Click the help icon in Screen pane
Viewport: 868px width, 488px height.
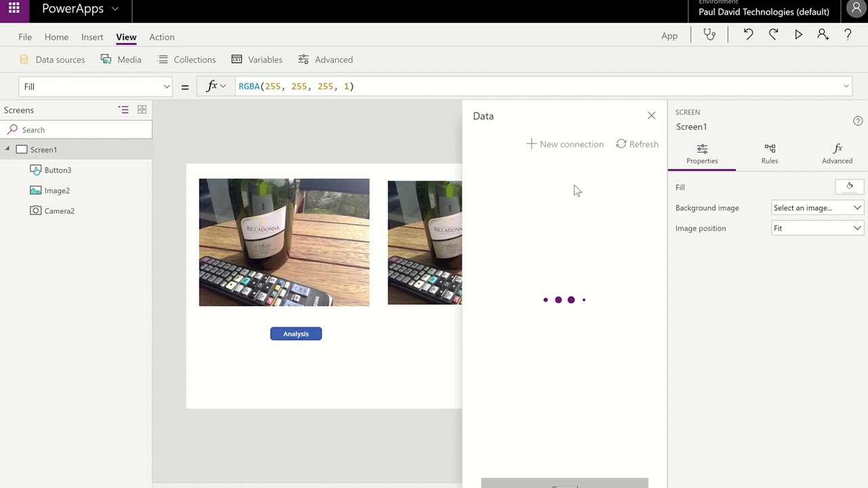pyautogui.click(x=858, y=121)
